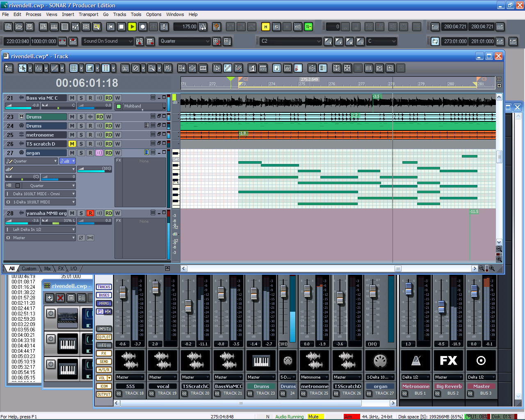Image resolution: width=525 pixels, height=420 pixels.
Task: Toggle the global Mute button in the top toolbar
Action: 266,27
